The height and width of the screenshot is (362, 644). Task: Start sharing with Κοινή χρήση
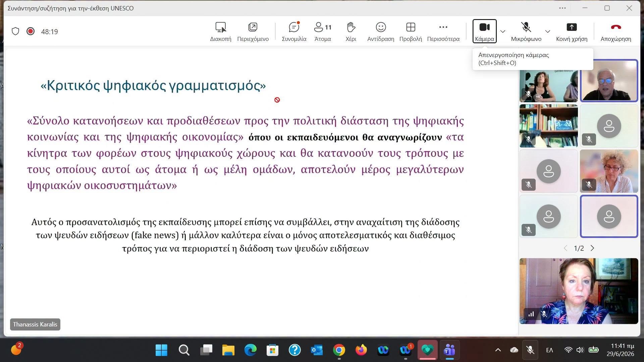pos(572,32)
